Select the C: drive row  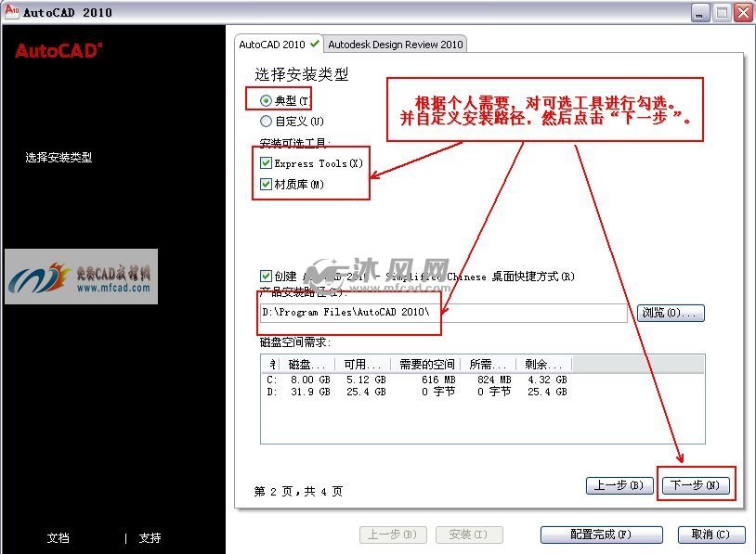417,380
